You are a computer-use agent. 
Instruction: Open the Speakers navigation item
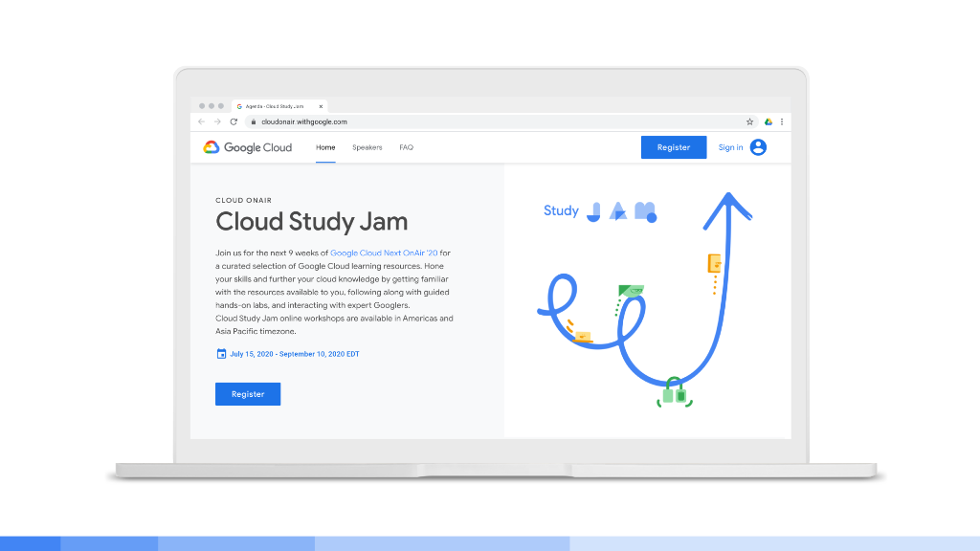(x=367, y=147)
